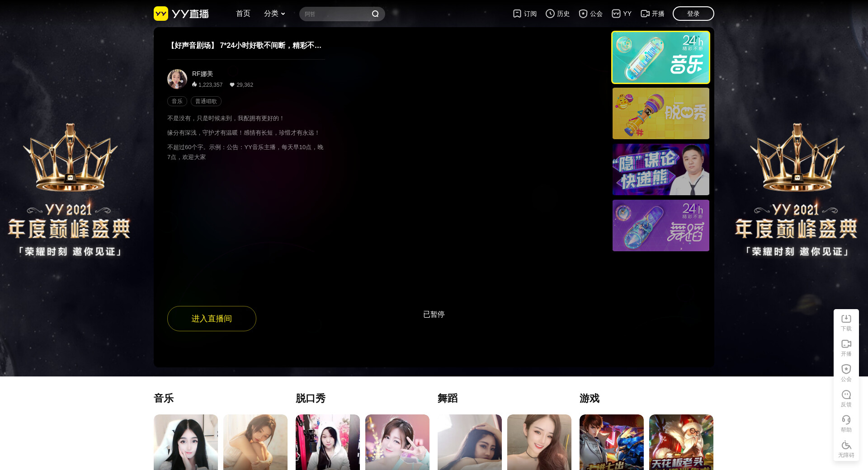
Task: Click the right YY 2021 年度巅峰盛典 banner
Action: (797, 190)
